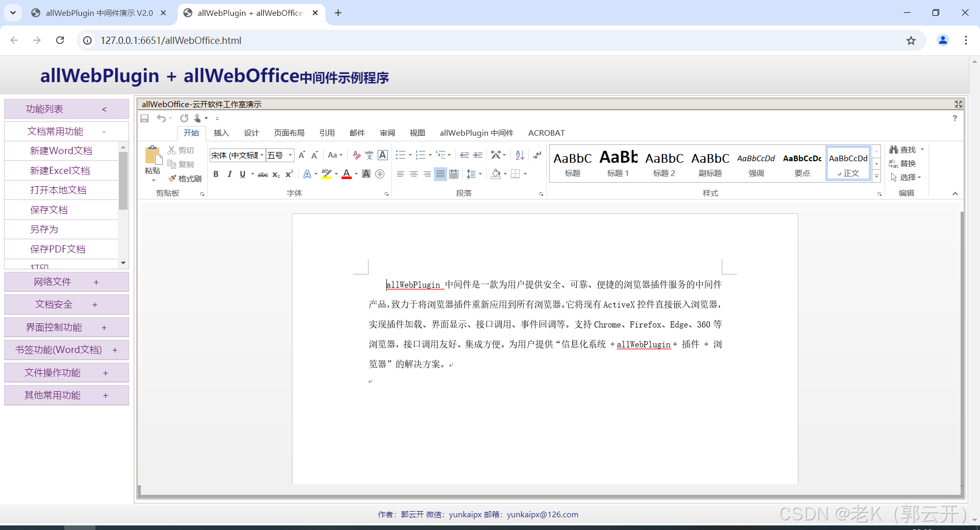Screen dimensions: 980x530
Task: Click the strikethrough abc icon
Action: 263,174
